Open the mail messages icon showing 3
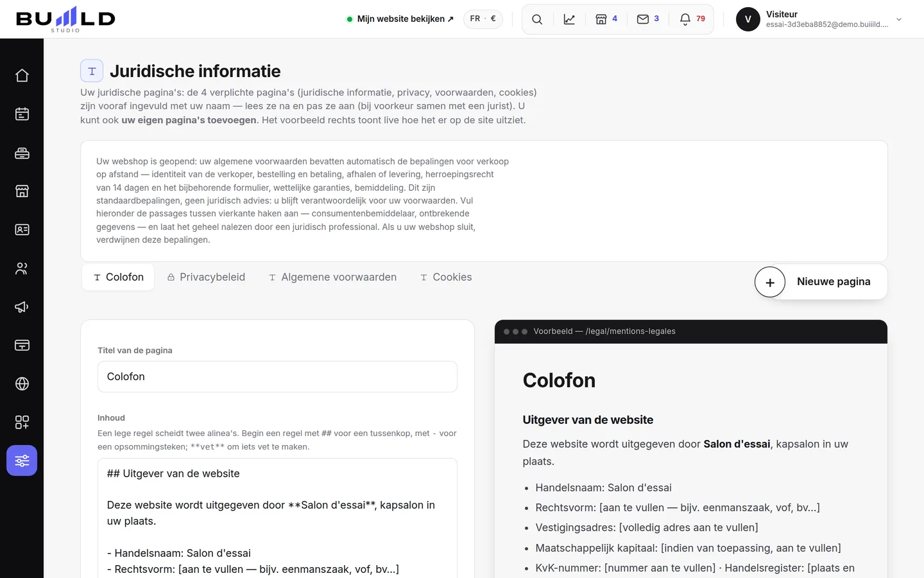Image resolution: width=924 pixels, height=578 pixels. pyautogui.click(x=648, y=19)
